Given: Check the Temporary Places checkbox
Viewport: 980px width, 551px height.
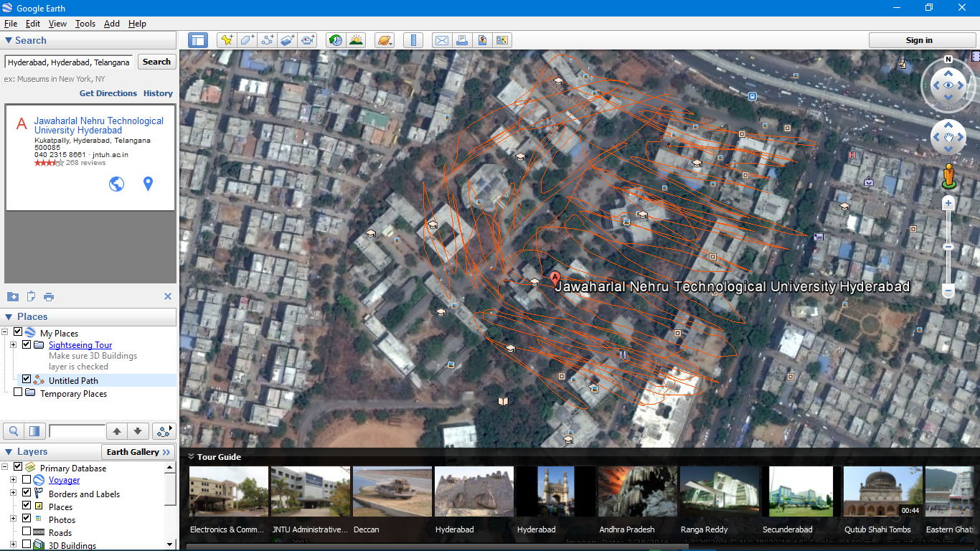Looking at the screenshot, I should click(17, 393).
